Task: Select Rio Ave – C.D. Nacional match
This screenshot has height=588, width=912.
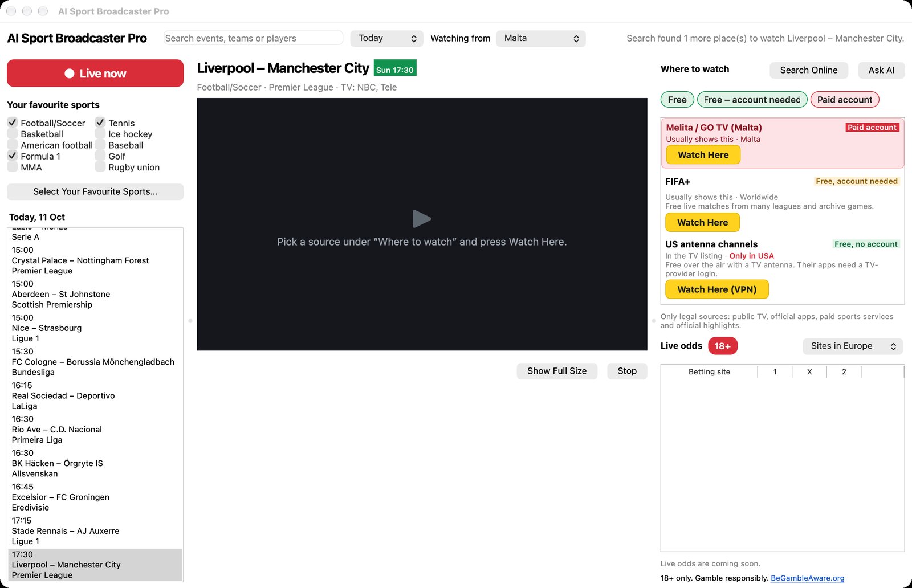Action: pos(95,430)
